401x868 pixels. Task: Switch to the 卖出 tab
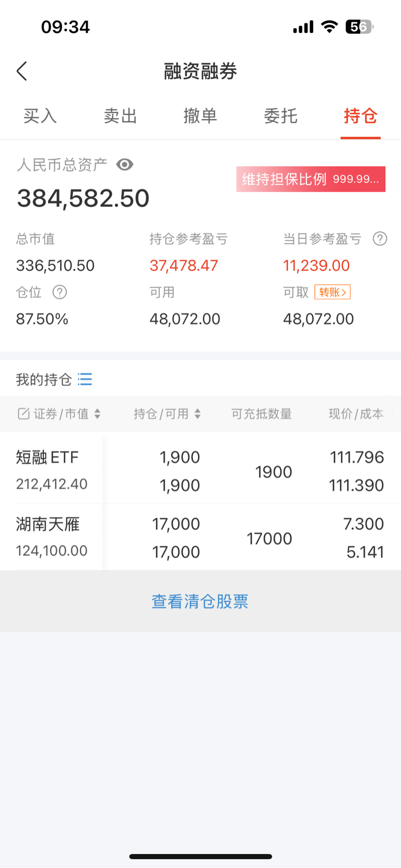120,116
